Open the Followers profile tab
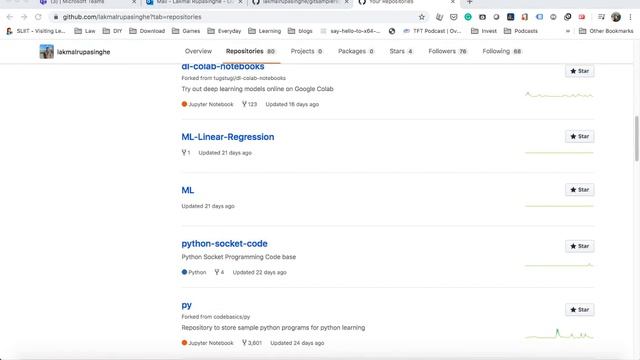Viewport: 640px width, 360px height. coord(447,51)
